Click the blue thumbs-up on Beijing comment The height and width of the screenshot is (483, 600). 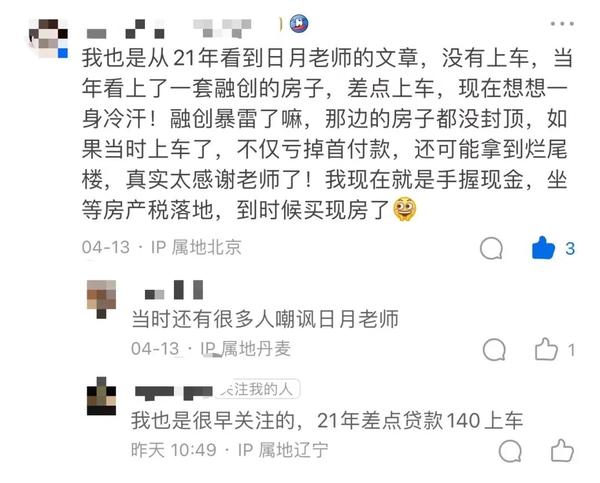click(x=543, y=248)
